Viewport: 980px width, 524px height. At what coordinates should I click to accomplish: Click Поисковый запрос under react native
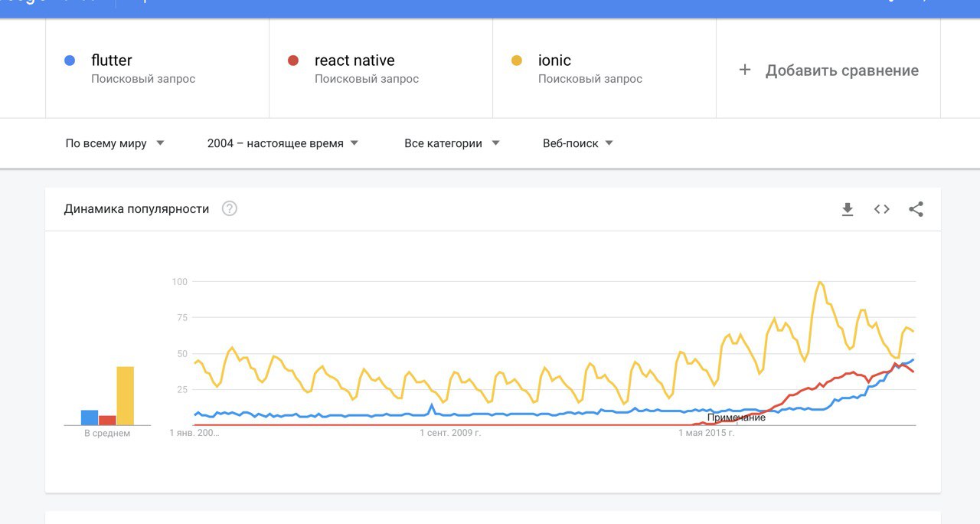click(x=367, y=79)
